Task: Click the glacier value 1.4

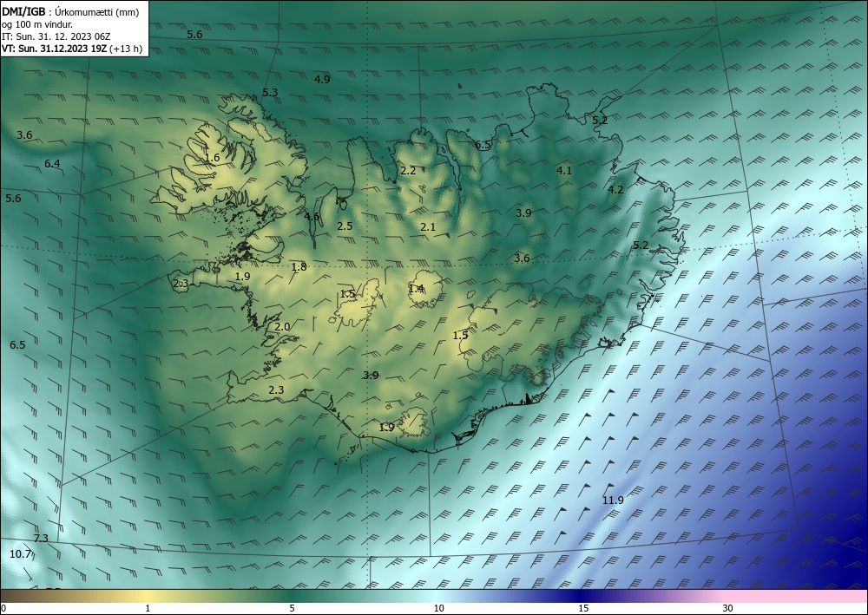Action: pyautogui.click(x=417, y=288)
